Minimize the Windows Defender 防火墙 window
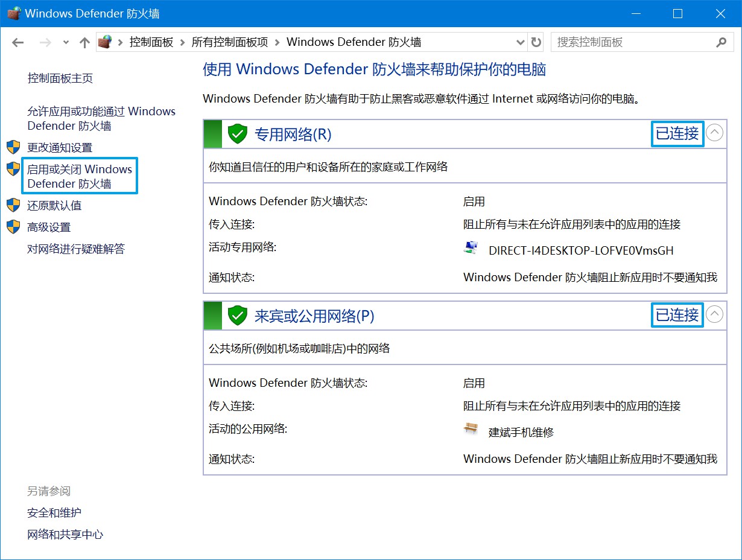 pos(636,13)
